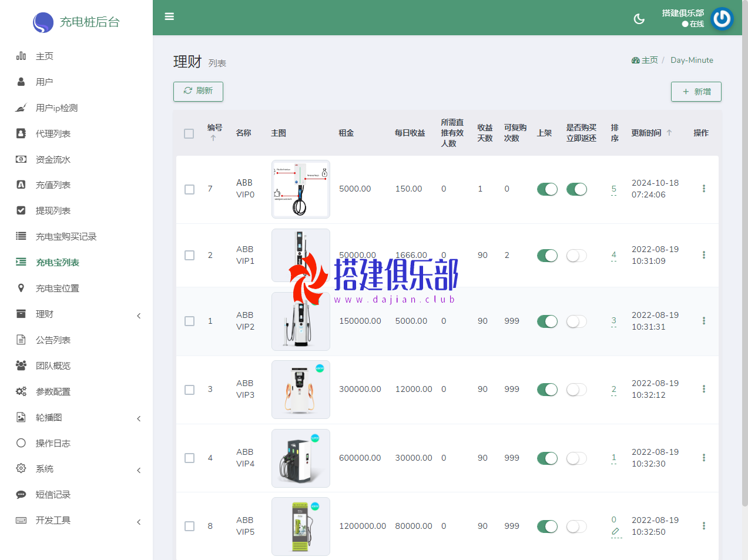748x560 pixels.
Task: Check the ABB VIP1 row checkbox
Action: tap(189, 255)
